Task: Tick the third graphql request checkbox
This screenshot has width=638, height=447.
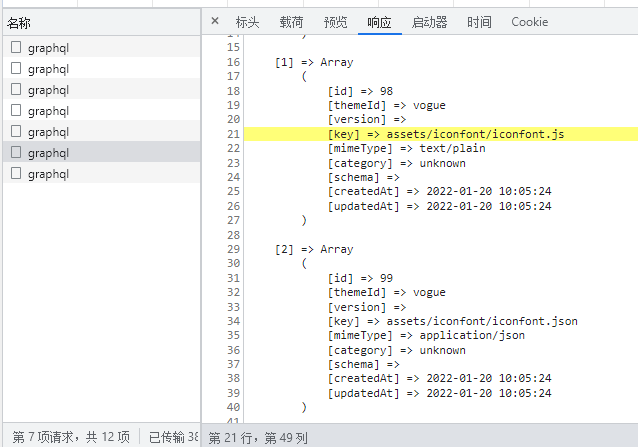Action: click(16, 89)
